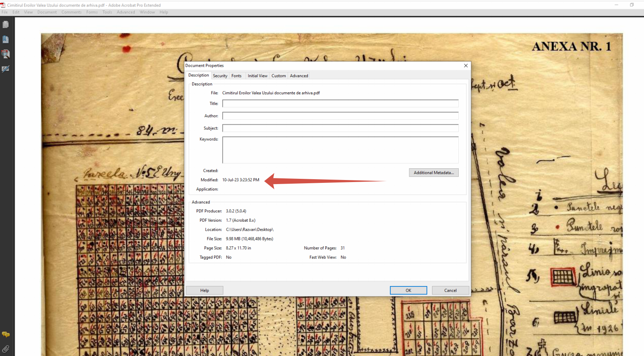This screenshot has height=356, width=644.
Task: Click inside the Subject field
Action: pyautogui.click(x=340, y=128)
